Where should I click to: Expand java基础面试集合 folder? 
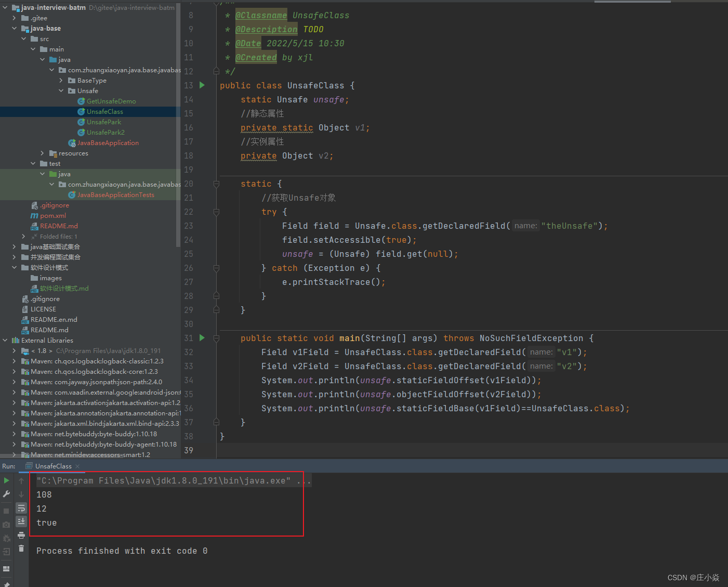point(15,247)
